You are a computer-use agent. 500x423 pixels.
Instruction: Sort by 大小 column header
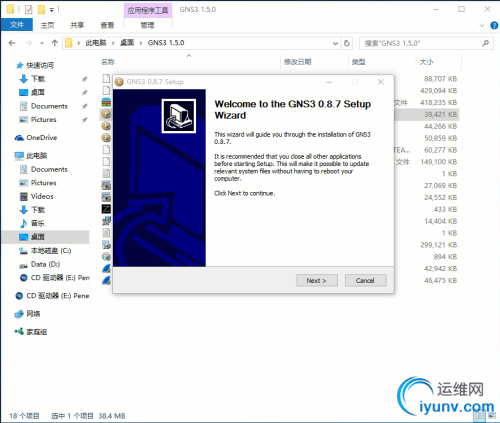coord(426,62)
